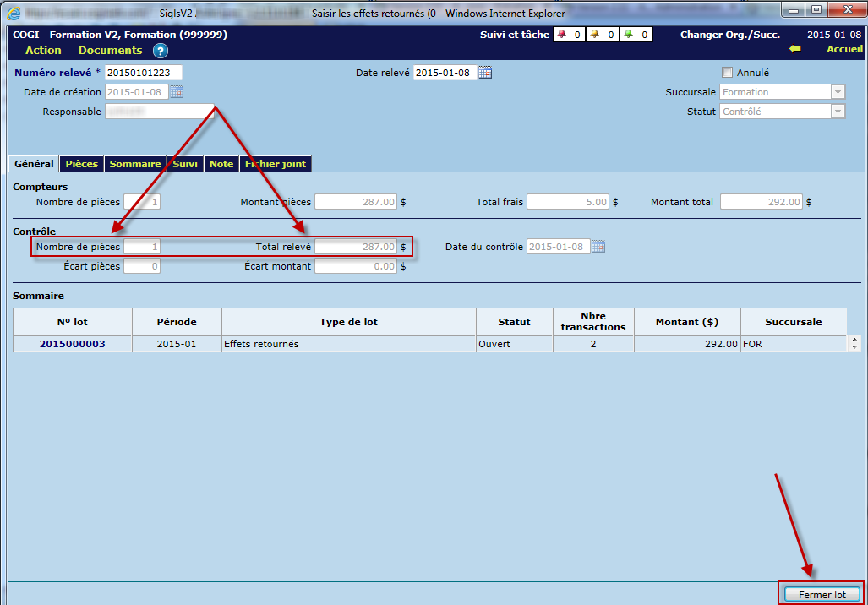Expand the Succursale dropdown
Viewport: 868px width, 605px height.
(x=838, y=92)
